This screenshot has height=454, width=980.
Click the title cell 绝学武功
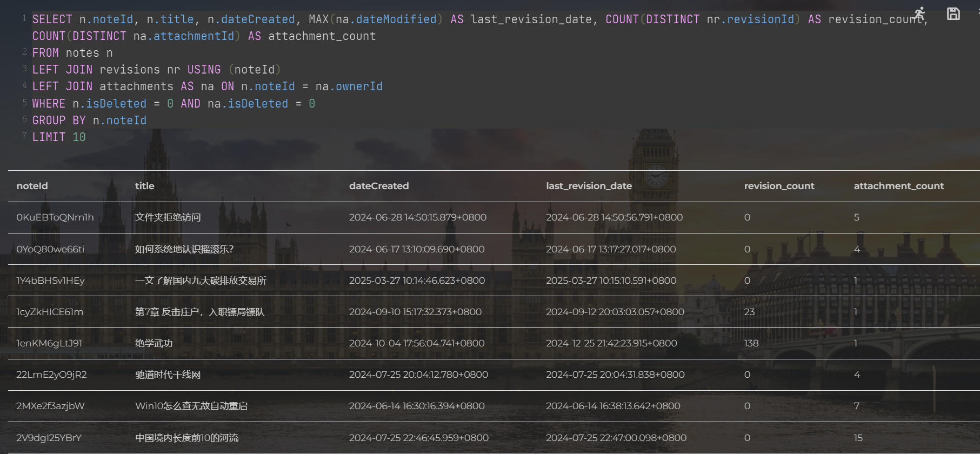click(154, 343)
